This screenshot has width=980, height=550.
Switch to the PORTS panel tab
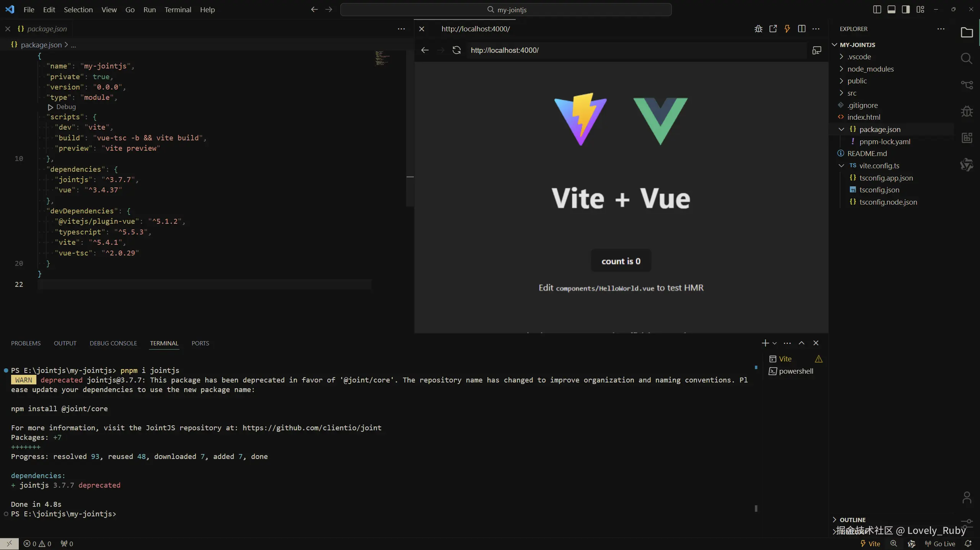pyautogui.click(x=200, y=343)
